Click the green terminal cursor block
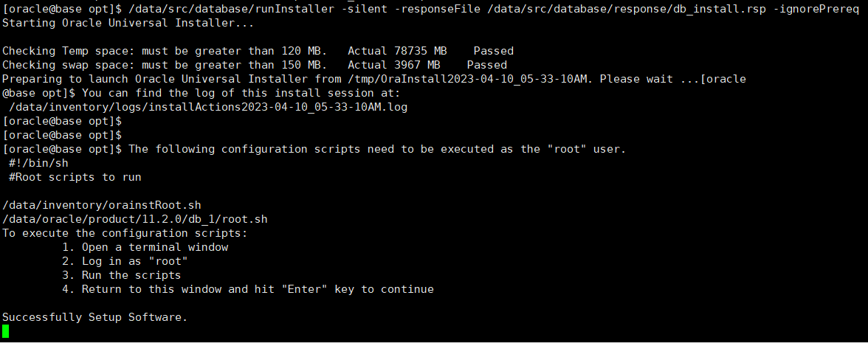 click(x=6, y=331)
